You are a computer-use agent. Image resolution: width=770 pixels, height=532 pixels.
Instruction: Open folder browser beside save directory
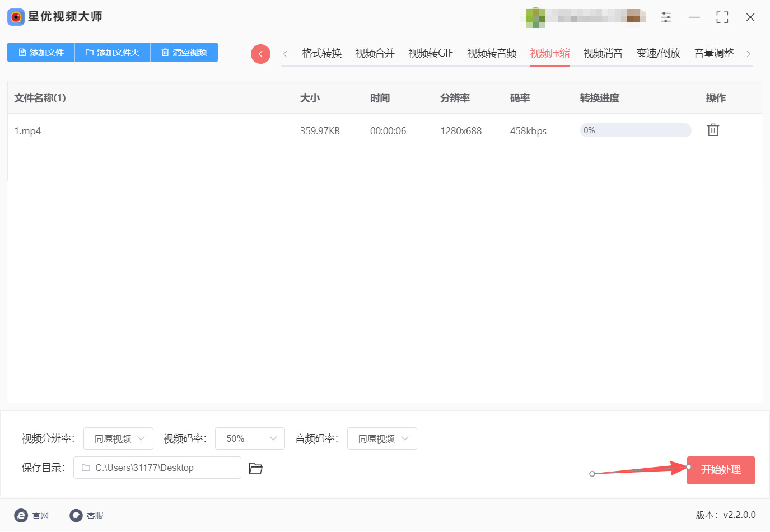255,468
